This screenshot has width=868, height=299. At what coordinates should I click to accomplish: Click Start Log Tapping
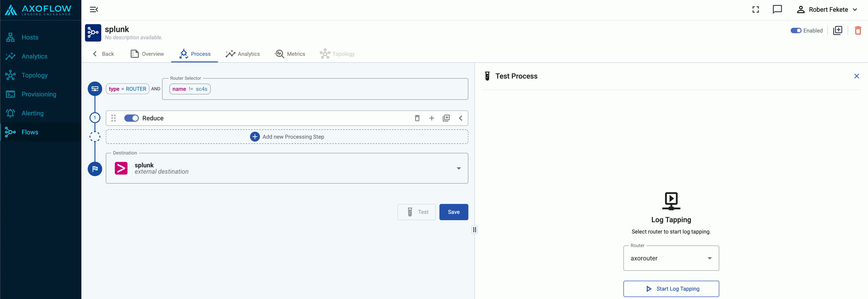(671, 289)
